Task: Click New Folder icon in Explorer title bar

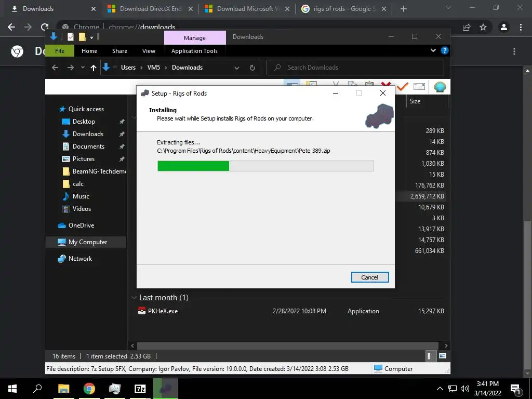Action: [82, 37]
